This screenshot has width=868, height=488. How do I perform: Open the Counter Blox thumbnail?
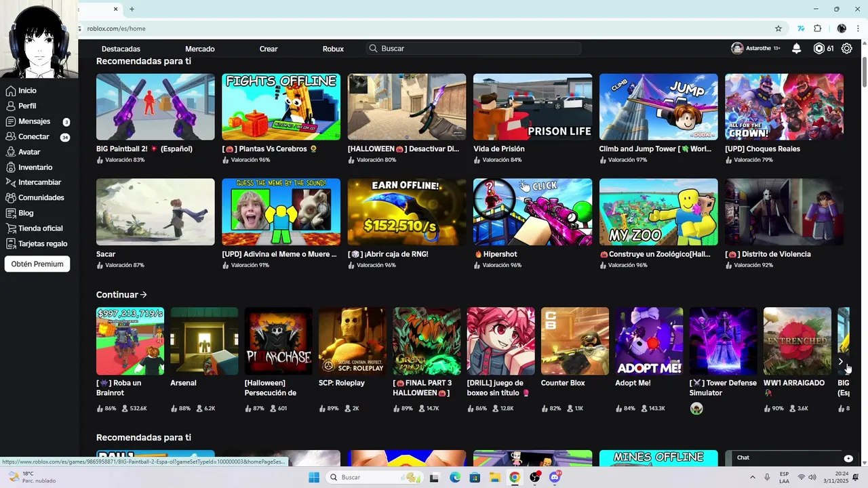[575, 341]
